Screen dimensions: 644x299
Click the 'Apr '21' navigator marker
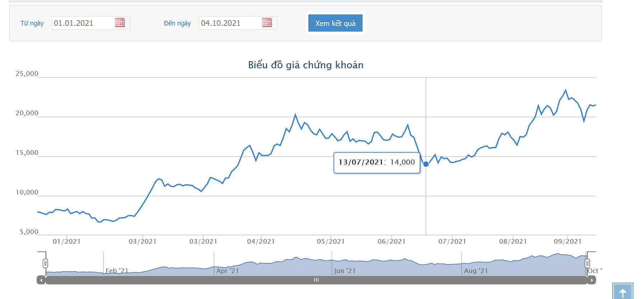pos(228,271)
